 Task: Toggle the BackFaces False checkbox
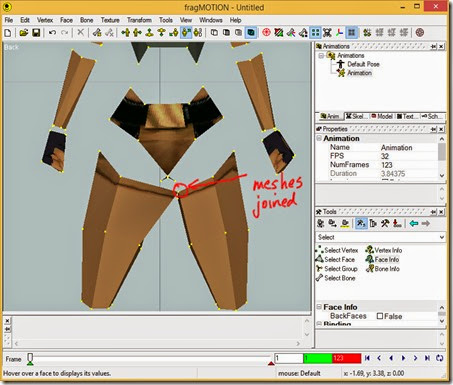(x=380, y=316)
